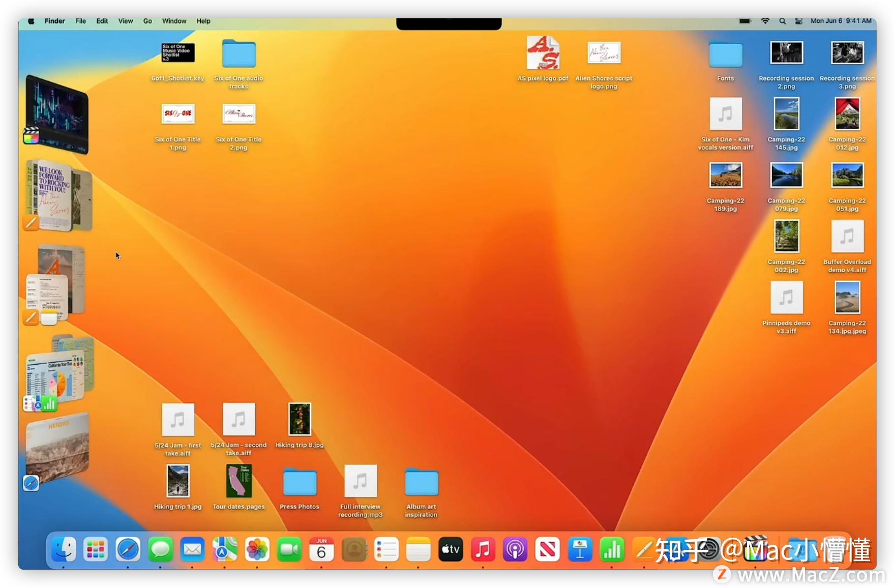Image resolution: width=895 pixels, height=588 pixels.
Task: Open the Apple menu
Action: [31, 21]
